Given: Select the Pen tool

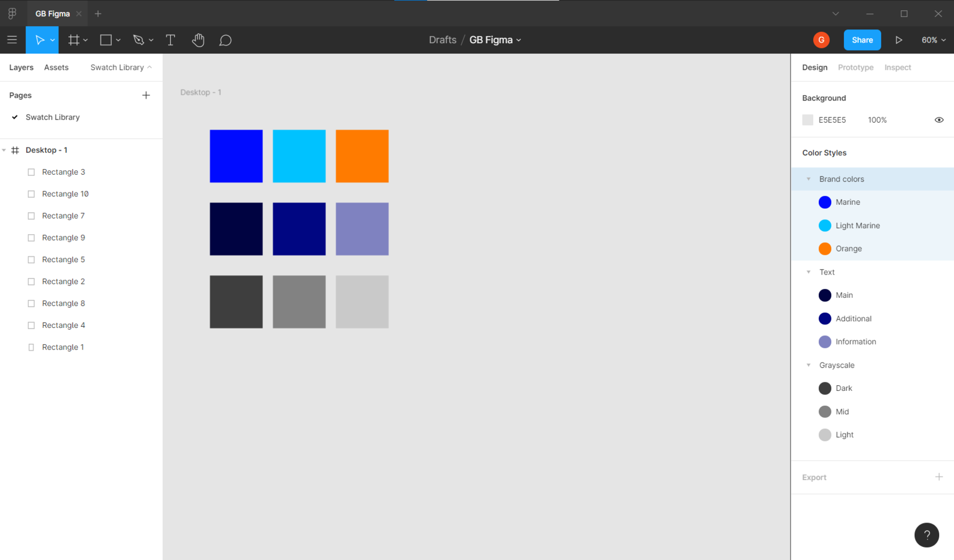Looking at the screenshot, I should [139, 40].
